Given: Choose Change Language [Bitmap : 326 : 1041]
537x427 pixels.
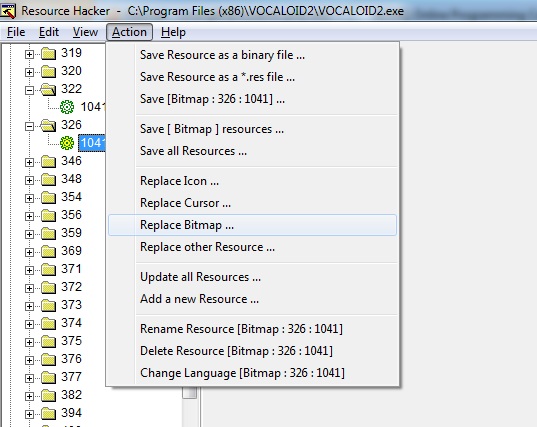Looking at the screenshot, I should pos(252,373).
